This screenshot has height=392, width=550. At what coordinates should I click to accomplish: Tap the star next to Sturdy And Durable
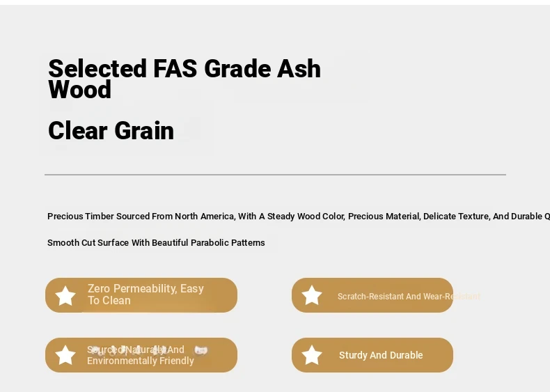point(312,355)
